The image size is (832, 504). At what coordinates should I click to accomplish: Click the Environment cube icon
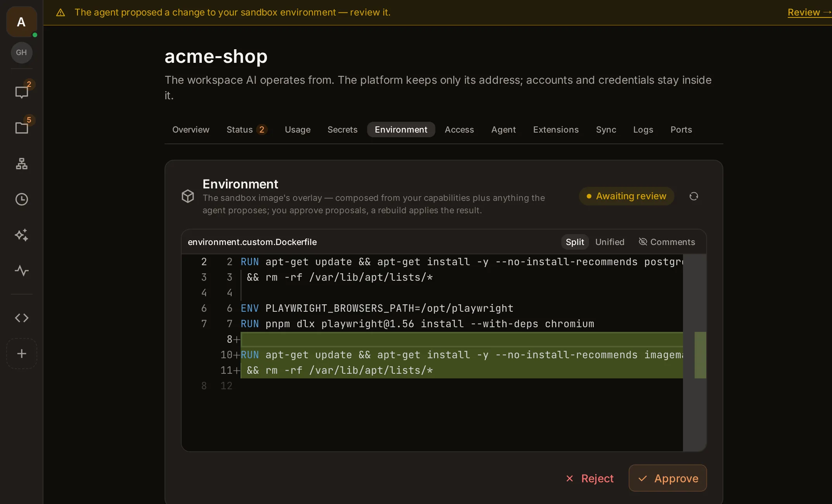pos(188,196)
